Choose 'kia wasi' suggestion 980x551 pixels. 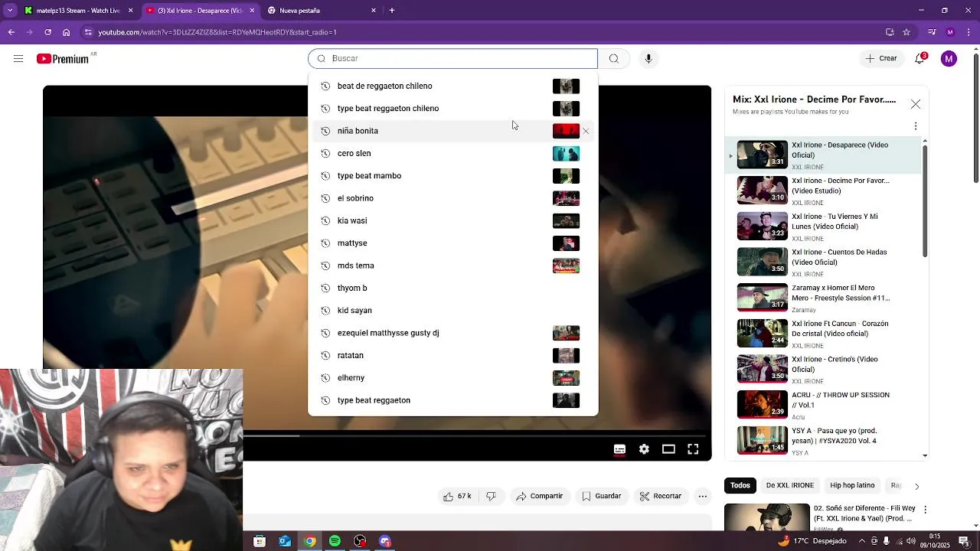452,220
